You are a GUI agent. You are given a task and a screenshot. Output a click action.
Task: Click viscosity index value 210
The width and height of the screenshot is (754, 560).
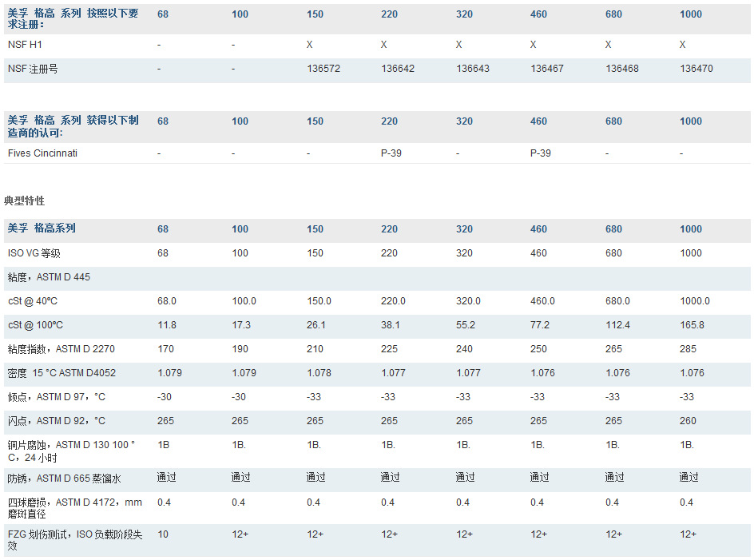tap(315, 349)
